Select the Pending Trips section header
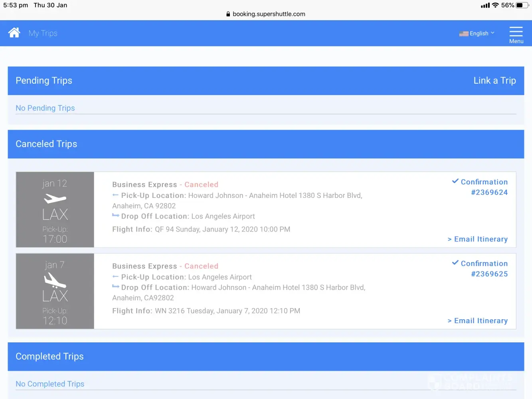This screenshot has height=399, width=532. [44, 81]
